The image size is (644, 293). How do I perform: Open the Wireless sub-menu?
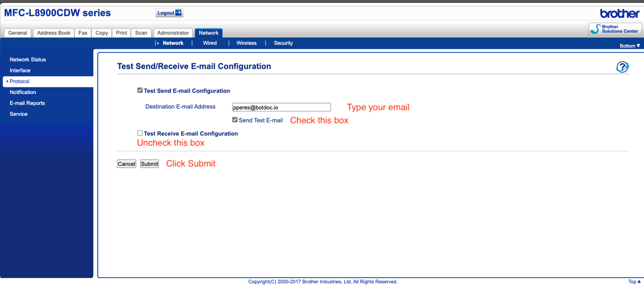(247, 43)
